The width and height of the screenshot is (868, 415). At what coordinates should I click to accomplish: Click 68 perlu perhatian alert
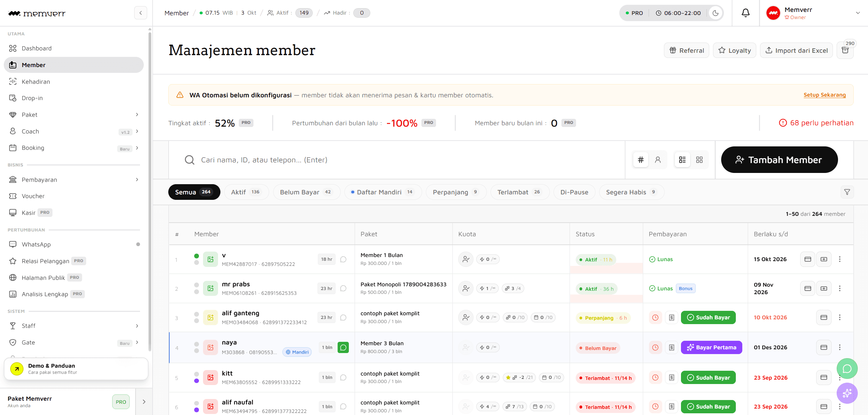pyautogui.click(x=816, y=123)
